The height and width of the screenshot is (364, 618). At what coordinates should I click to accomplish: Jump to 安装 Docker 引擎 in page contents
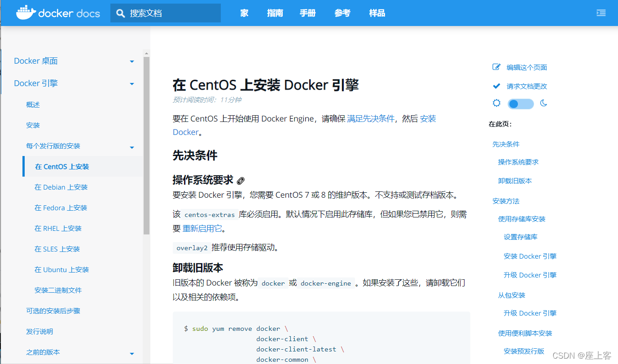(530, 256)
